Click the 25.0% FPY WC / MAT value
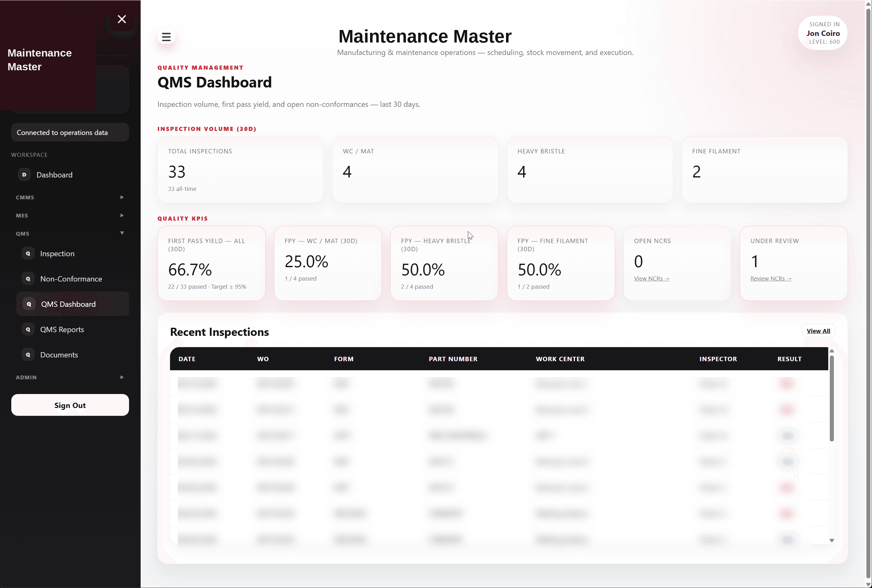The image size is (872, 588). pos(306,261)
